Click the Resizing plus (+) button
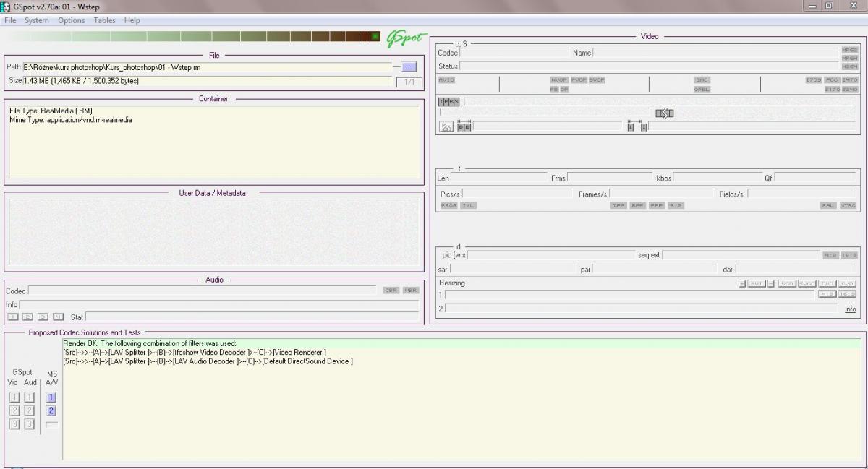868x469 pixels. coord(742,283)
